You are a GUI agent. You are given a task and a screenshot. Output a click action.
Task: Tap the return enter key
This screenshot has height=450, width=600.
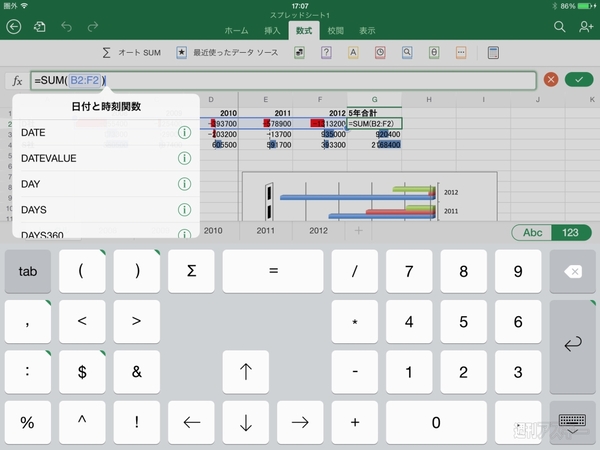[572, 346]
